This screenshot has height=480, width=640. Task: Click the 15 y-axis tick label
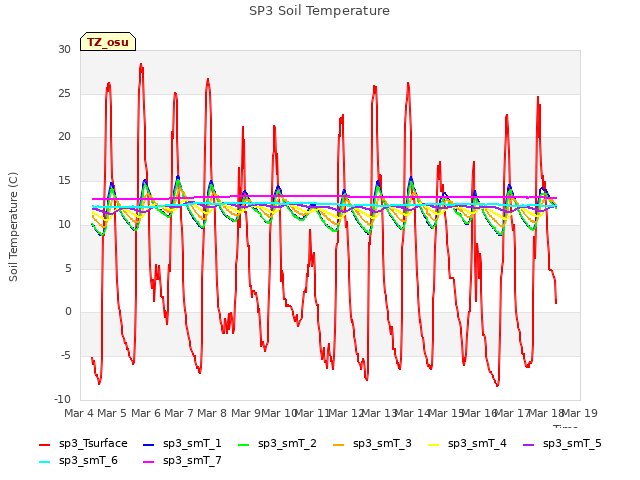pos(64,180)
